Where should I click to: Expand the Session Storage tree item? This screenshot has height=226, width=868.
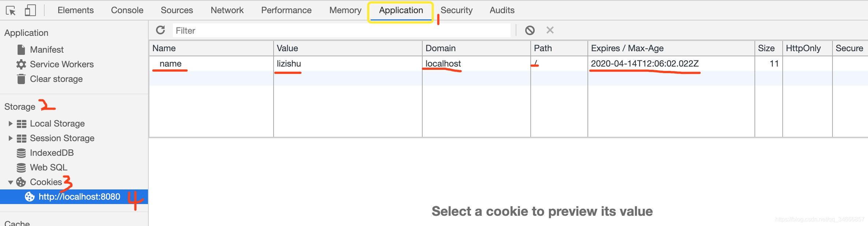point(10,138)
